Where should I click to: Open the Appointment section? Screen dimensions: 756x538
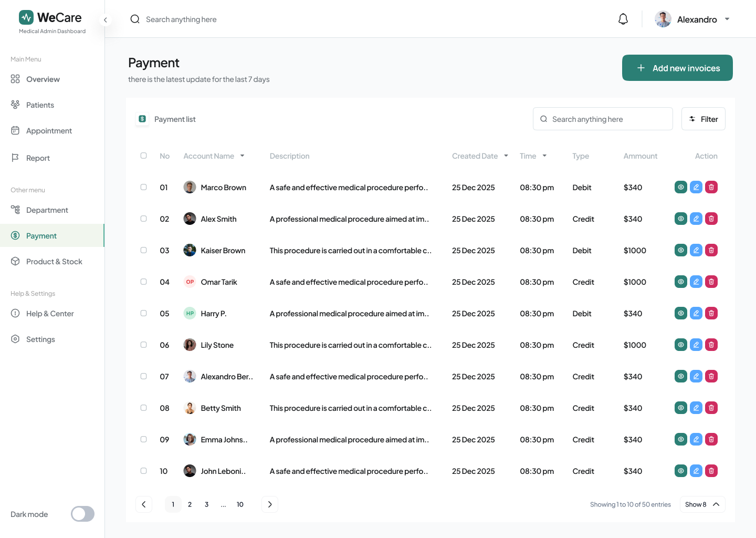coord(49,130)
